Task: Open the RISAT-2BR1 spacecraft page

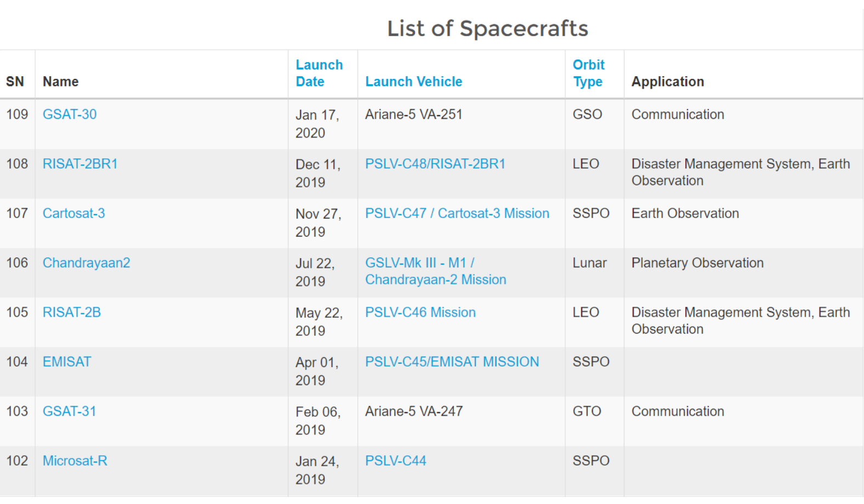Action: (80, 164)
